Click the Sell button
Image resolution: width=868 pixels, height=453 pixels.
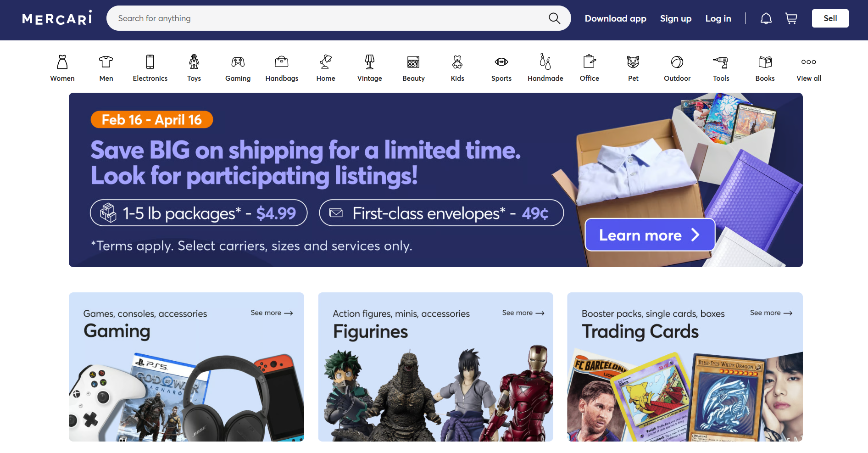[830, 18]
